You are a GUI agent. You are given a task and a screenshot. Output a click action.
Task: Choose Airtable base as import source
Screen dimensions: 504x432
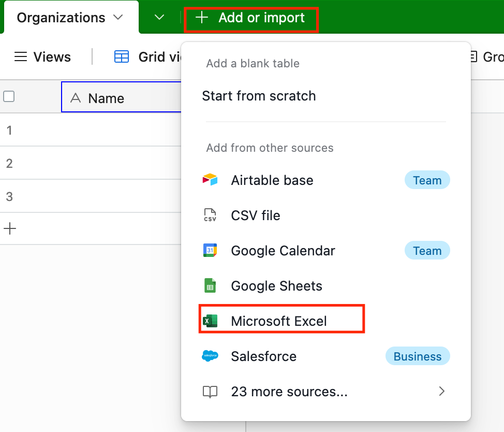pos(326,180)
